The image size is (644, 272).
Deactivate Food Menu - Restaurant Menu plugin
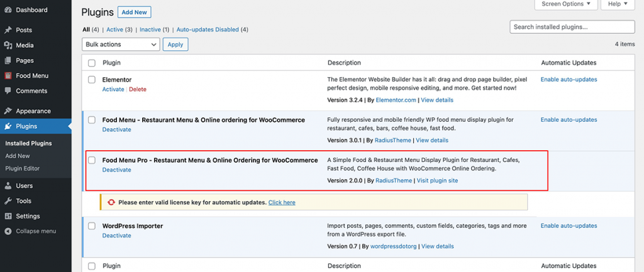point(116,129)
